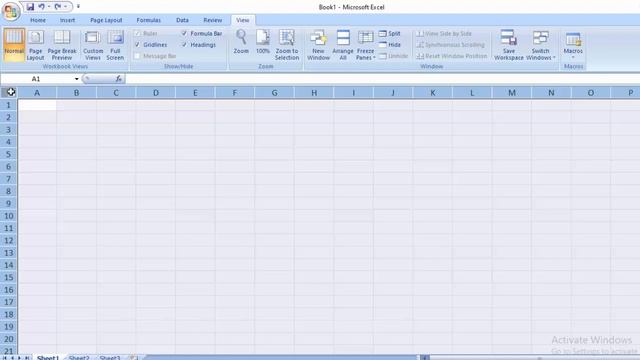Click View Side by Side
640x360 pixels.
click(444, 33)
